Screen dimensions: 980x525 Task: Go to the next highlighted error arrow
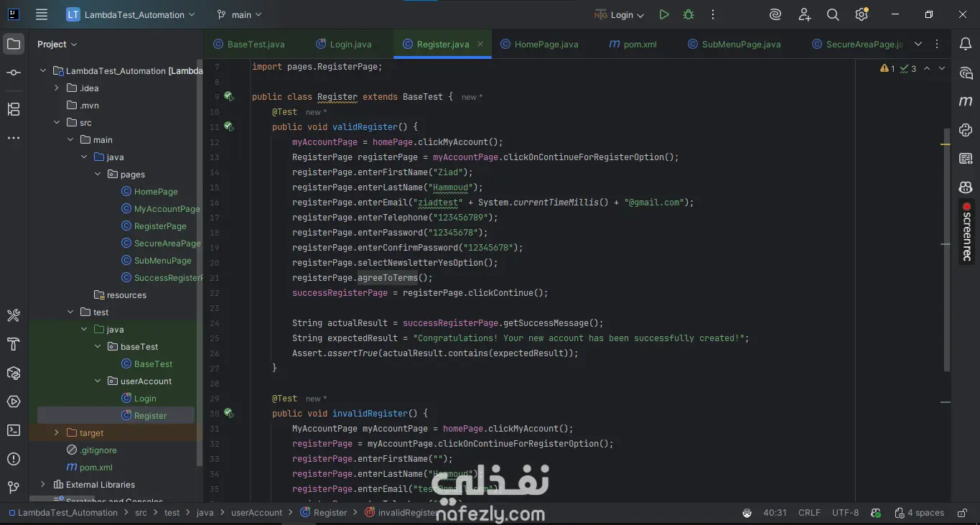point(942,69)
